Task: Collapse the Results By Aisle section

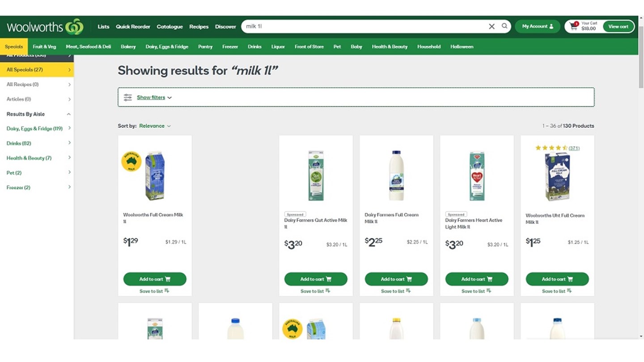Action: click(68, 114)
